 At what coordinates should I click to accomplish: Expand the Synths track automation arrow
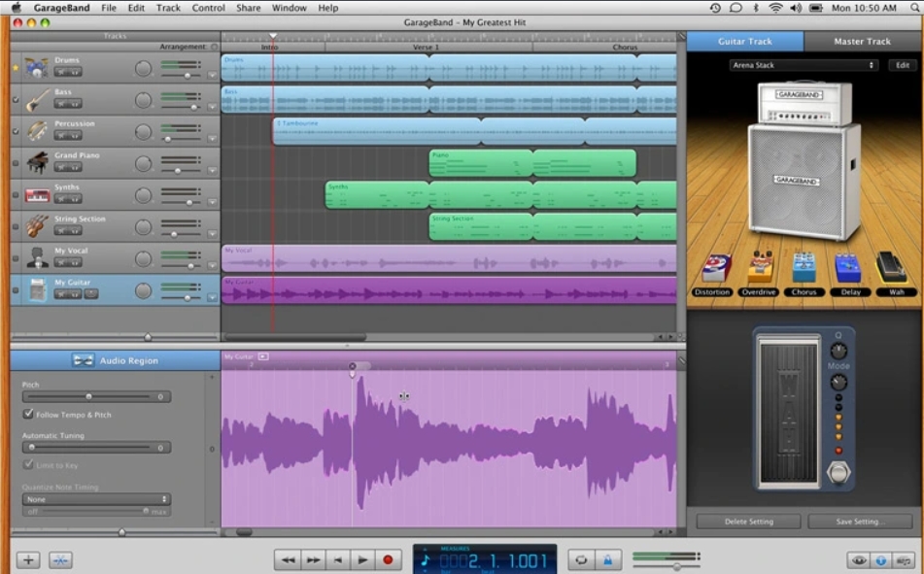click(212, 203)
